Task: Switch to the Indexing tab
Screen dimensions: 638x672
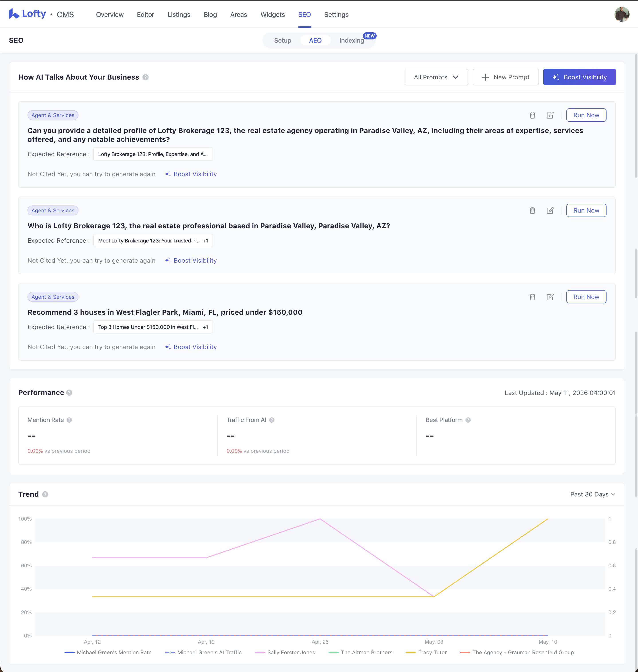Action: coord(351,41)
